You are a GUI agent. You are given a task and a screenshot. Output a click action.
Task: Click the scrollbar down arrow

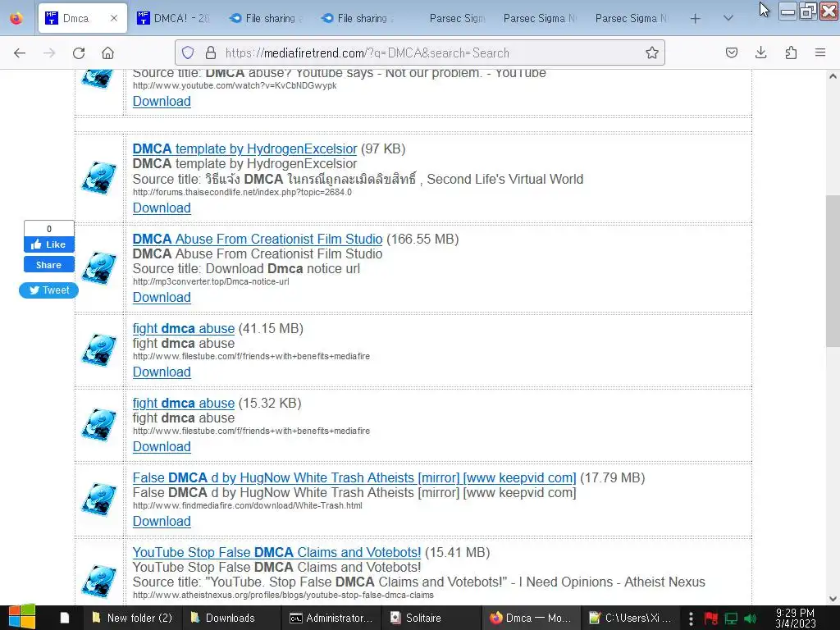pyautogui.click(x=833, y=599)
